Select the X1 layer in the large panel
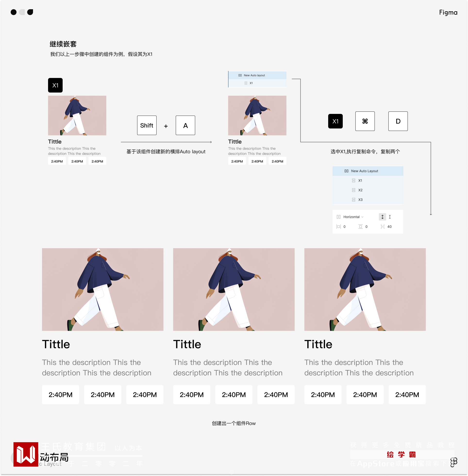The image size is (468, 476). pos(360,180)
